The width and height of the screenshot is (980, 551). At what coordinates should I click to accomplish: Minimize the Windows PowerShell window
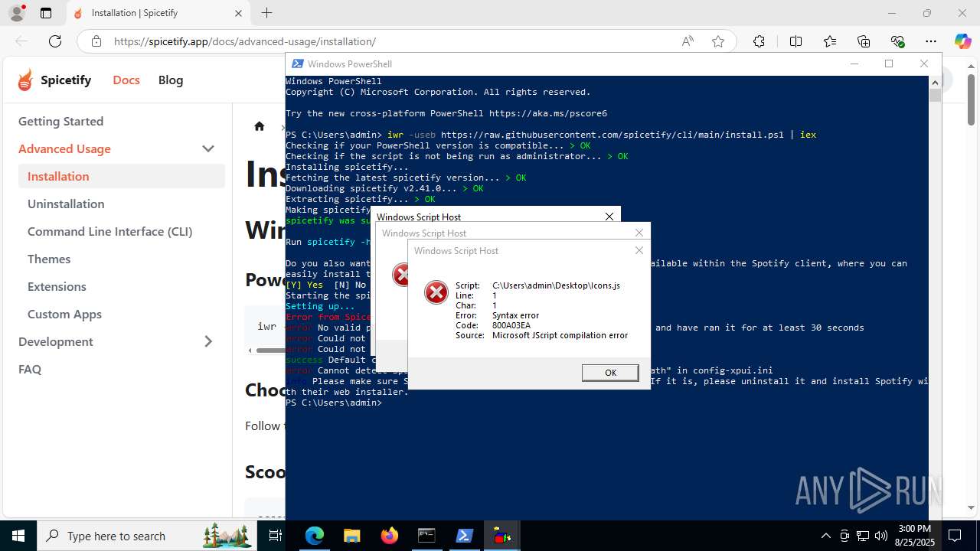[x=854, y=64]
